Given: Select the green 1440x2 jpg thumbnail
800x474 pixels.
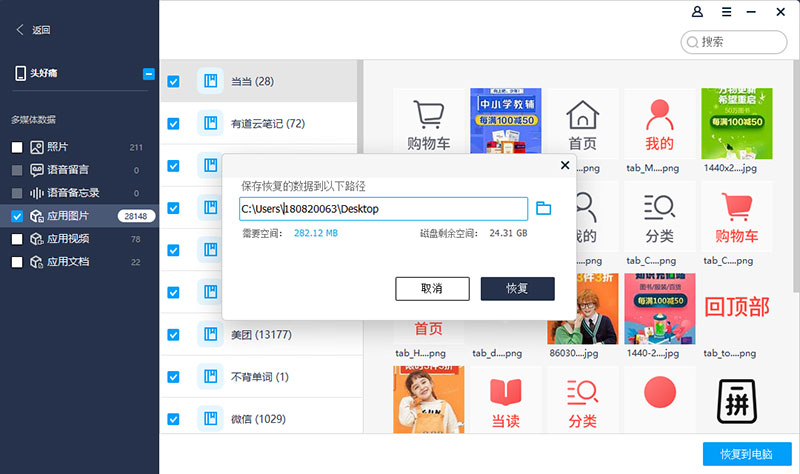Looking at the screenshot, I should click(x=737, y=123).
